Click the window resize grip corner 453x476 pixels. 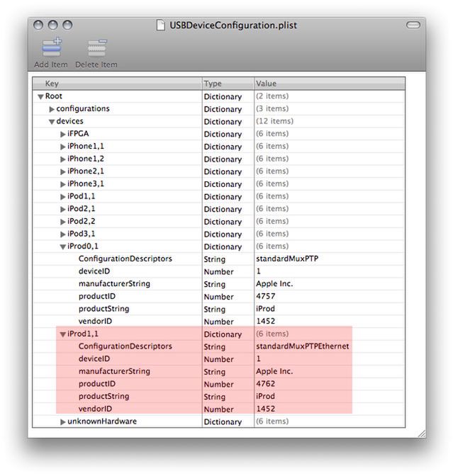[x=422, y=433]
